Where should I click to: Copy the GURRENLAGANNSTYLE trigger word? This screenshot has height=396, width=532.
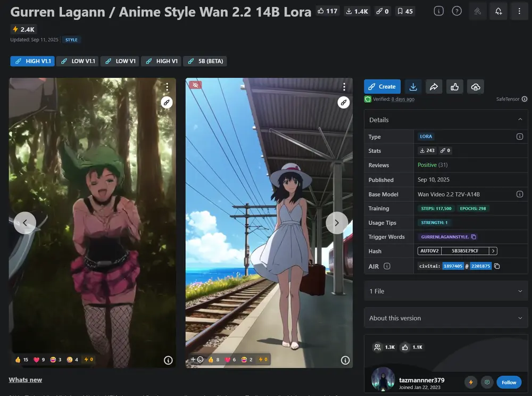click(473, 237)
